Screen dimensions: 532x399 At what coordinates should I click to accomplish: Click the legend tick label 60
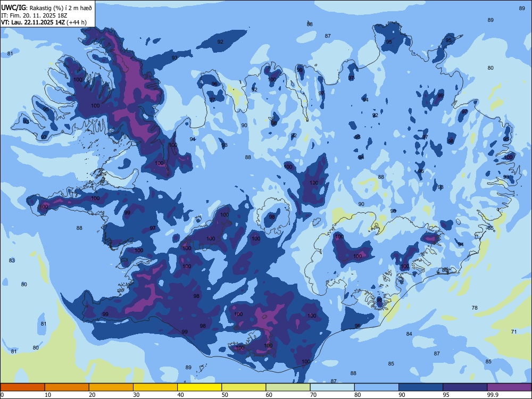269,395
